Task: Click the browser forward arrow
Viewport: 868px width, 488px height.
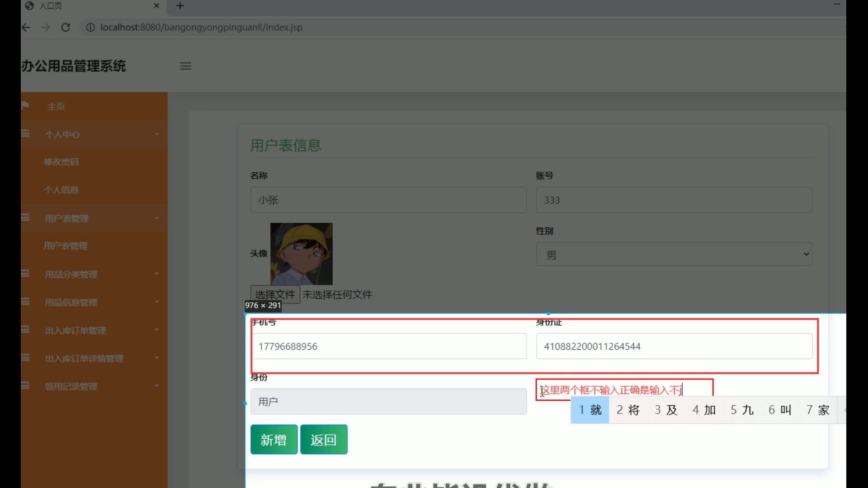Action: pyautogui.click(x=46, y=28)
